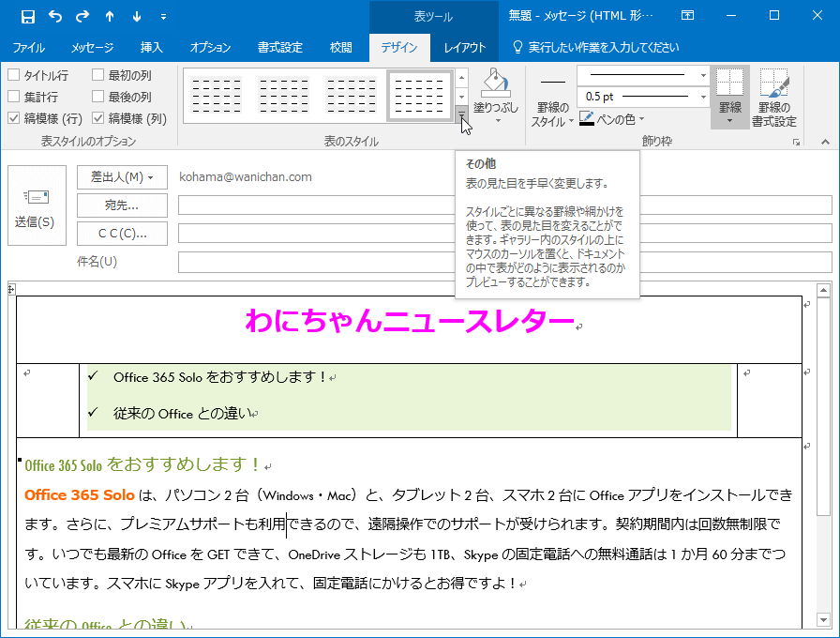Click the Save icon in the quick access toolbar
Image resolution: width=840 pixels, height=638 pixels.
pyautogui.click(x=28, y=17)
